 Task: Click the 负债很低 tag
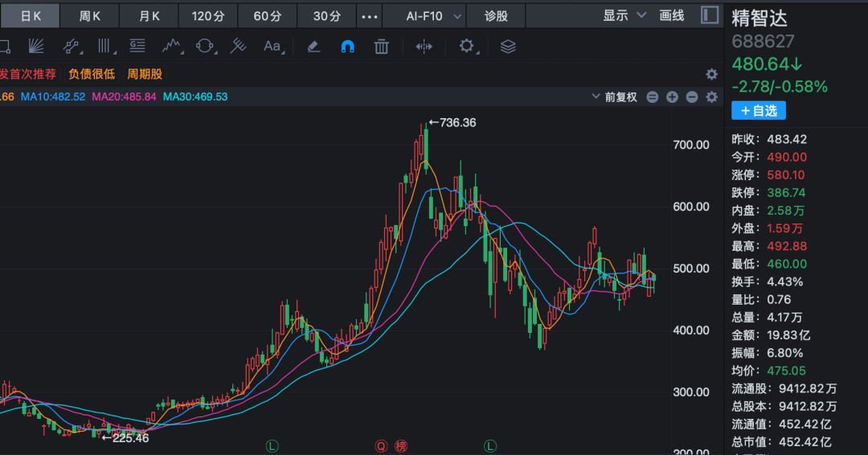click(92, 74)
